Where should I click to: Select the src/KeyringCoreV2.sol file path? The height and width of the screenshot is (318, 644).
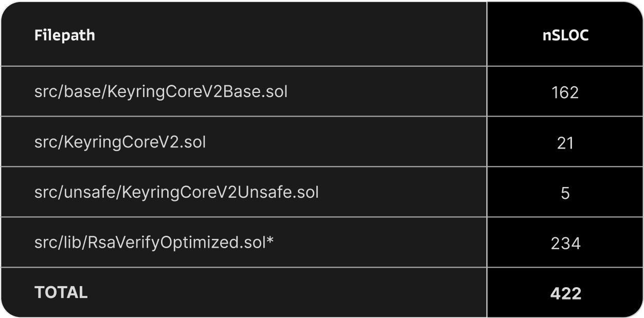(120, 142)
